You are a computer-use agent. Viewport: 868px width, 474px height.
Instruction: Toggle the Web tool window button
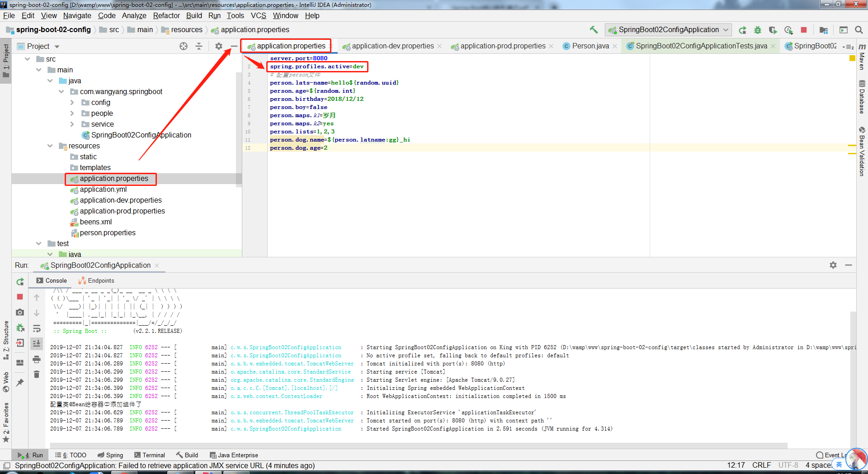6,382
